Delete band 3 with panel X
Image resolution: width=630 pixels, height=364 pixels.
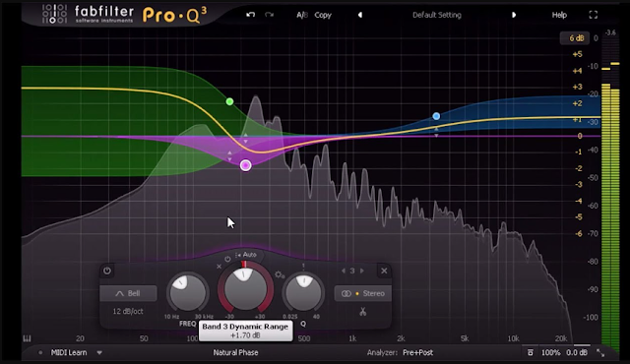point(384,271)
